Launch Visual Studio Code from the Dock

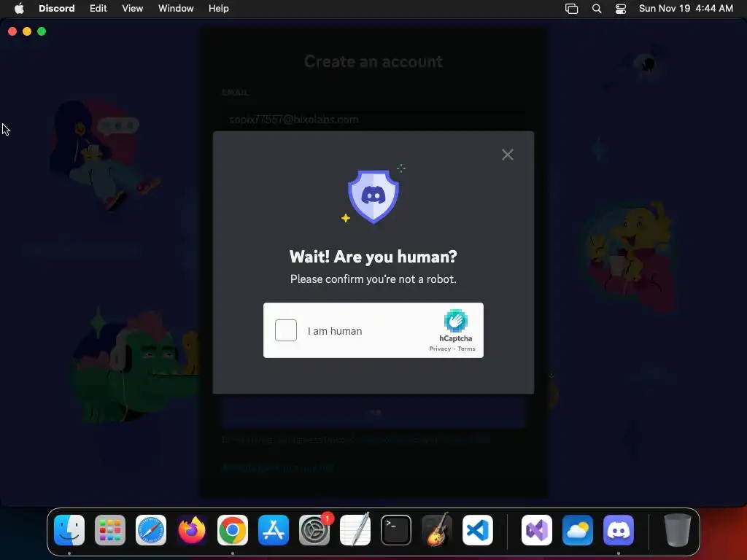(477, 530)
